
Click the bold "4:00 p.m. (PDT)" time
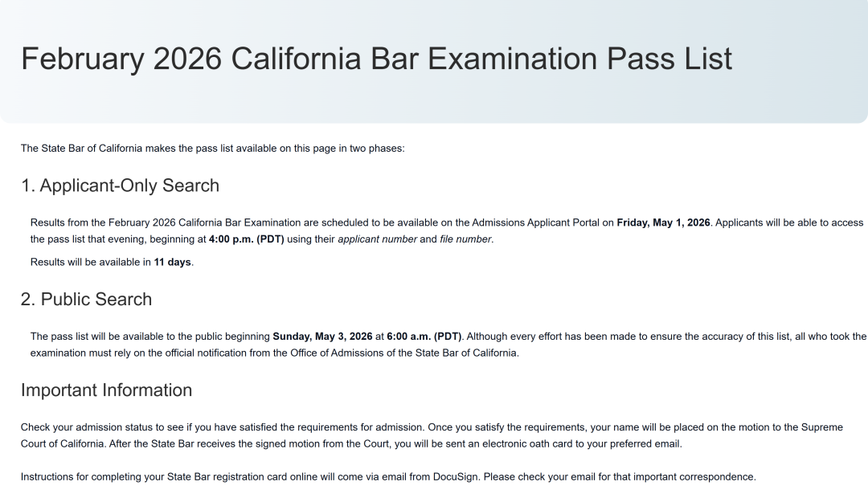point(246,239)
